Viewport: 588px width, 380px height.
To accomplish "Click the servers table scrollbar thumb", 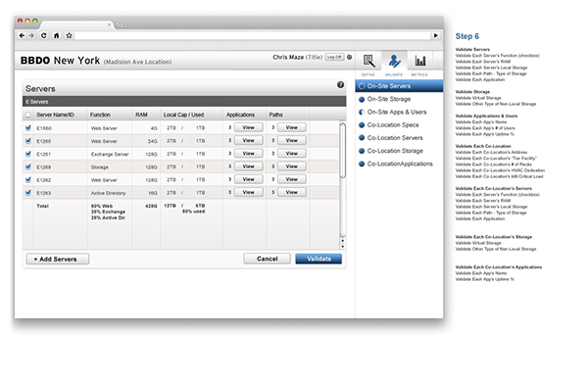I will pyautogui.click(x=342, y=150).
